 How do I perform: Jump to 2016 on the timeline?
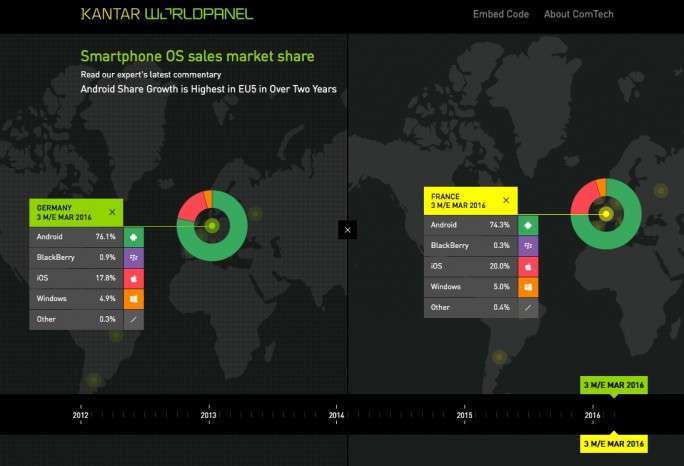(592, 415)
